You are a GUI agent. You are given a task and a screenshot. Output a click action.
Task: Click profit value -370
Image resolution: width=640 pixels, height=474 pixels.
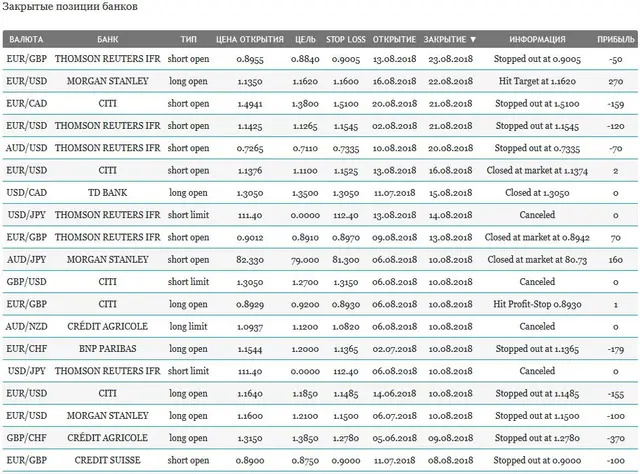pyautogui.click(x=616, y=438)
